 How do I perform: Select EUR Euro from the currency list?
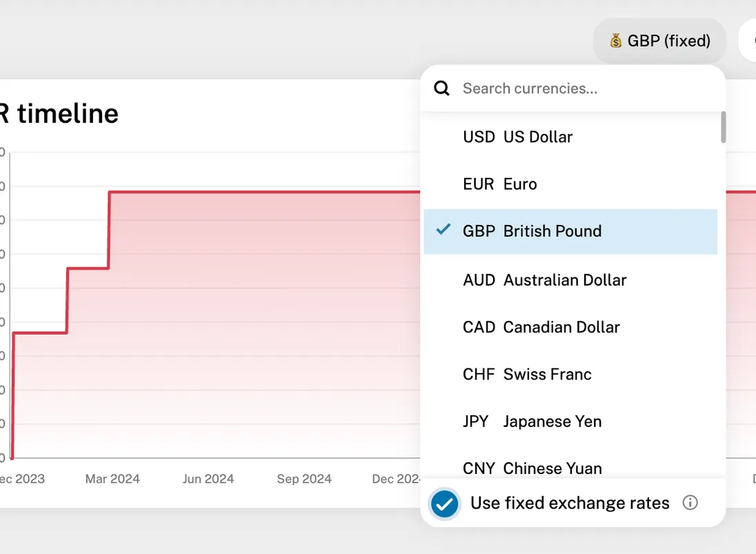pyautogui.click(x=501, y=184)
